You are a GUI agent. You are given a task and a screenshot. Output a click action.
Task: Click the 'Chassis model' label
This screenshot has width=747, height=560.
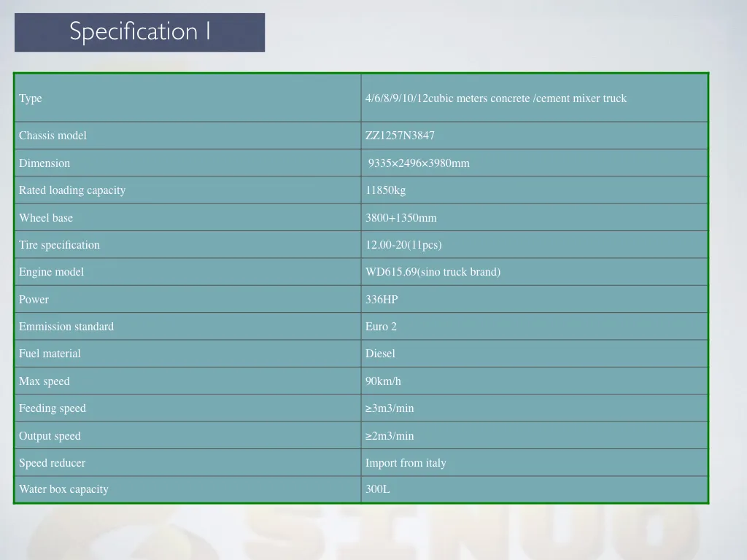coord(53,135)
